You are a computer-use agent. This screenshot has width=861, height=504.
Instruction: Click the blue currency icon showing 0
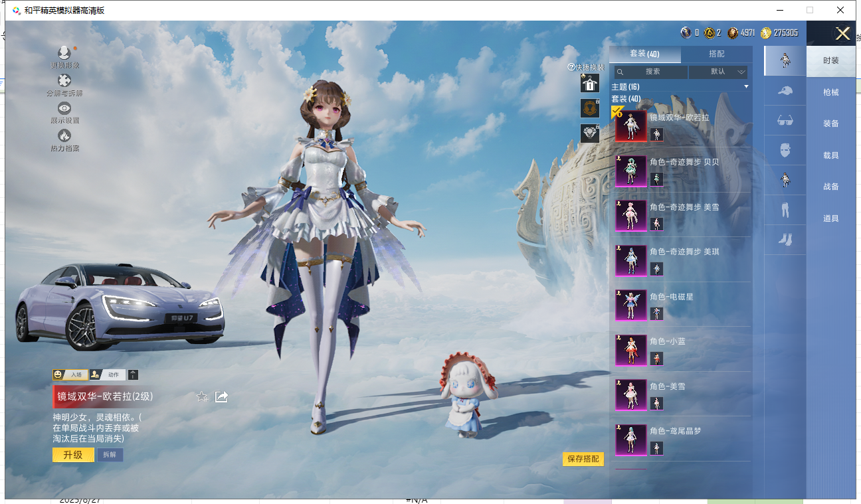[686, 33]
